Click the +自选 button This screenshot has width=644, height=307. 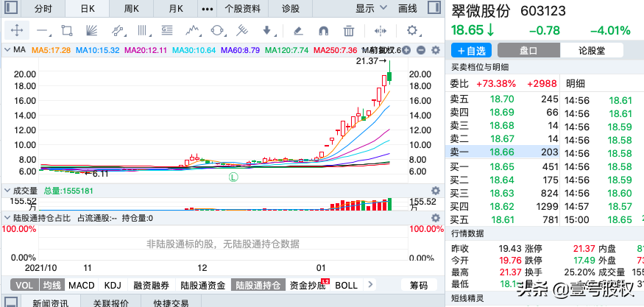click(x=472, y=51)
